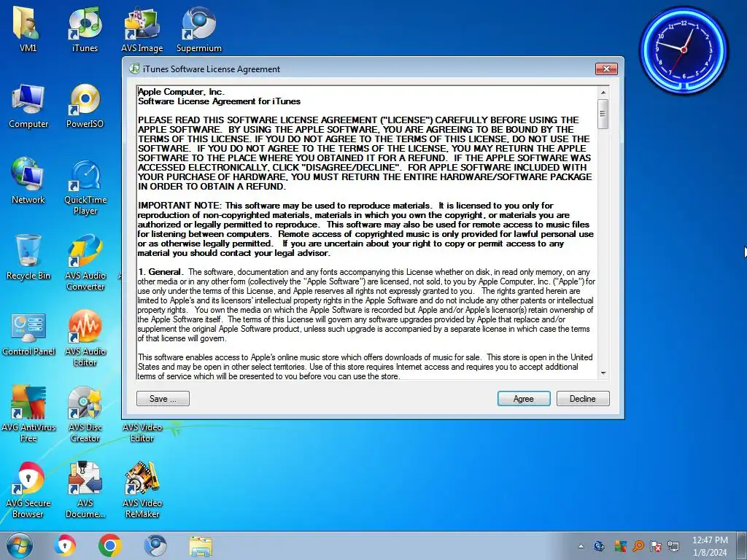This screenshot has width=747, height=560.
Task: Click the AVG tray icon
Action: tap(620, 546)
